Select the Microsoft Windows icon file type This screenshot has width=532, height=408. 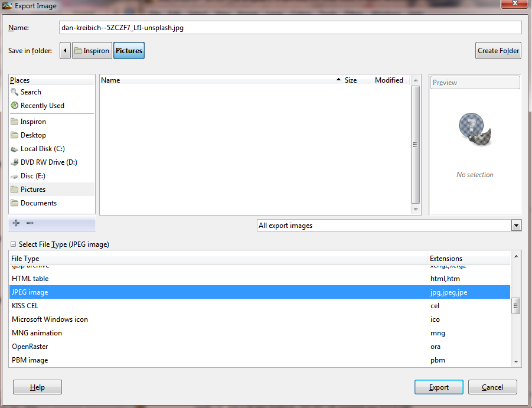(50, 319)
